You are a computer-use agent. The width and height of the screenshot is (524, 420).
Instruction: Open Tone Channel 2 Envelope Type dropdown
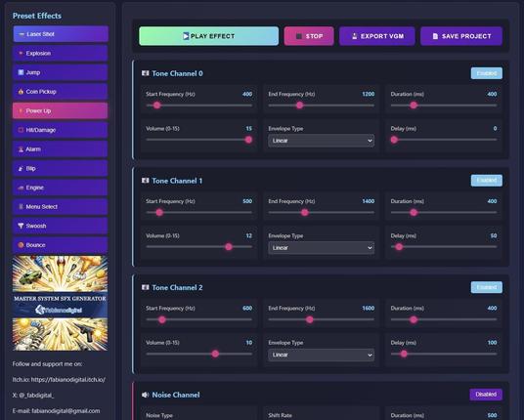[x=321, y=355]
